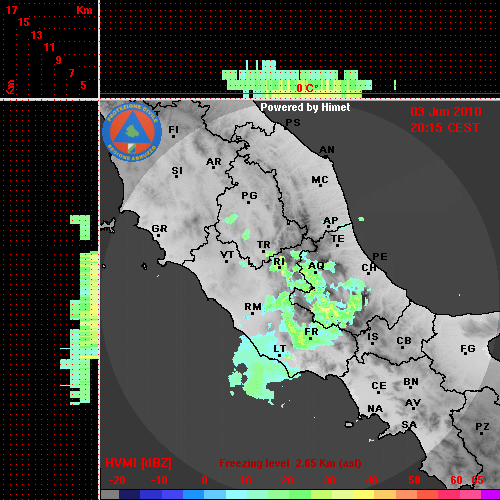Click the '20' value on the dBZ scale
Image resolution: width=500 pixels, height=500 pixels.
(287, 480)
